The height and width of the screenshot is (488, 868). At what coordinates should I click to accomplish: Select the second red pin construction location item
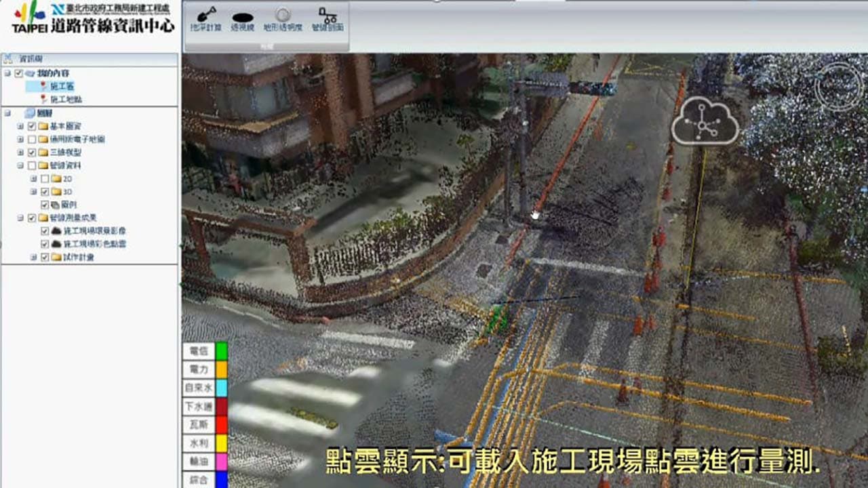click(x=61, y=99)
